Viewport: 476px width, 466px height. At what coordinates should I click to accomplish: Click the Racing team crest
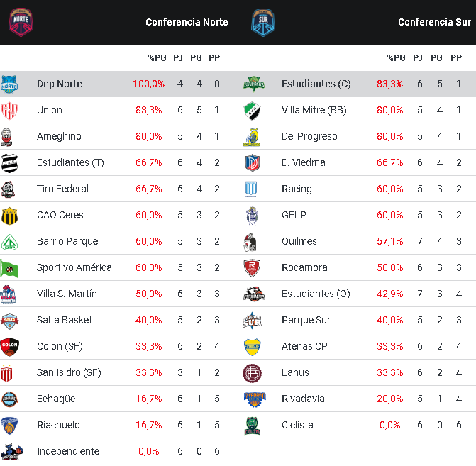tap(253, 189)
